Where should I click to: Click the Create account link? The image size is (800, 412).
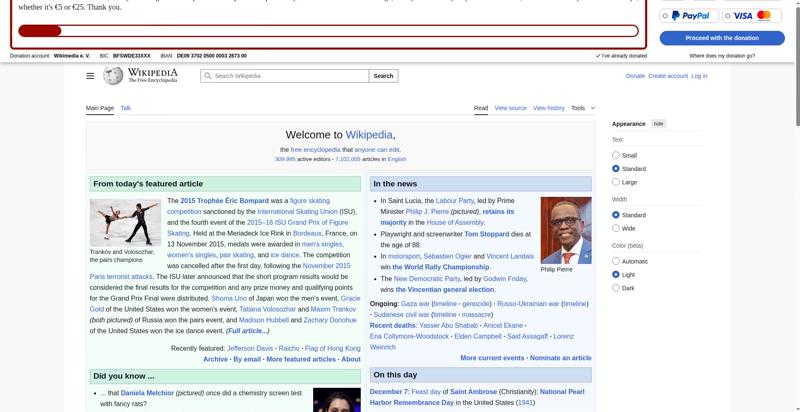pyautogui.click(x=668, y=76)
